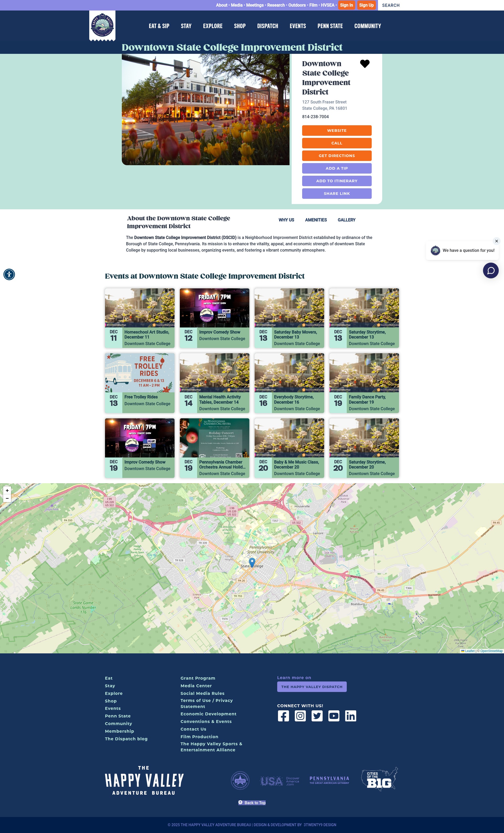
Task: Open the Eat & Sip menu
Action: (159, 26)
